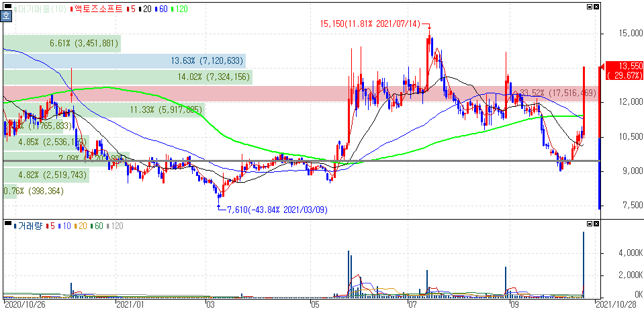The width and height of the screenshot is (644, 309).
Task: Click the 11.33% volume profile bar
Action: (x=104, y=110)
